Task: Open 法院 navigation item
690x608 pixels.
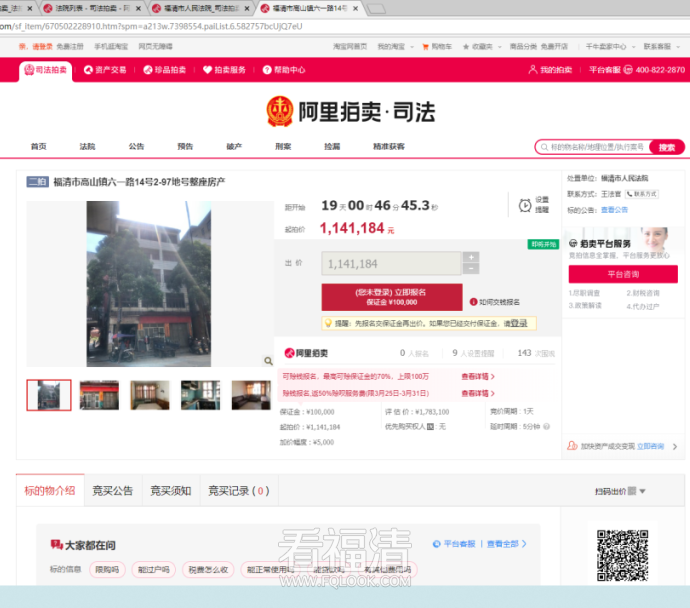Action: tap(87, 147)
